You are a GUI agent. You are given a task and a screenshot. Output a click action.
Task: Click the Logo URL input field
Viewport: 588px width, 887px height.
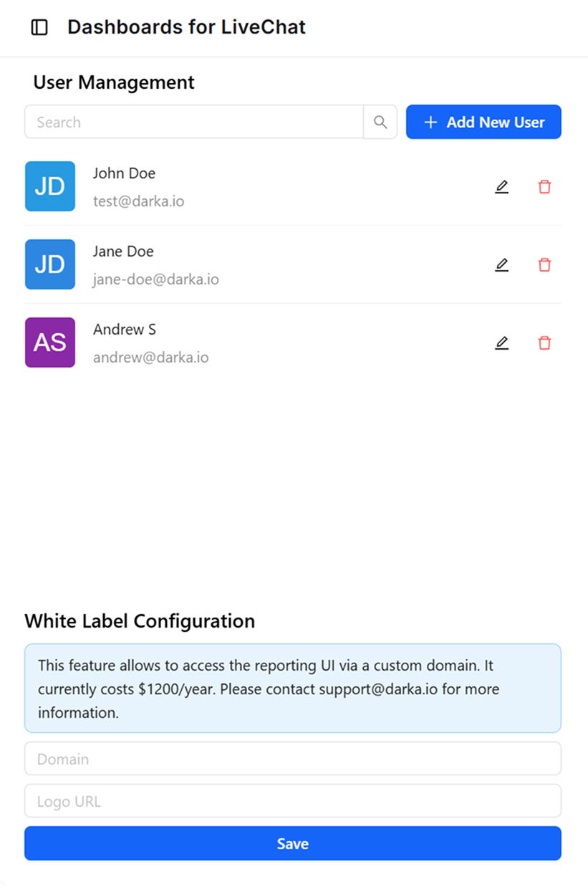tap(292, 801)
